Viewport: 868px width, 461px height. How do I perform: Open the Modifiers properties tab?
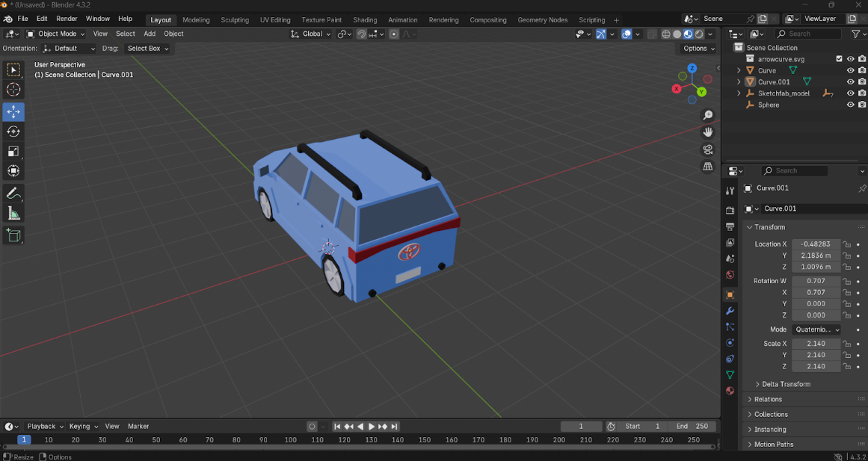pos(730,311)
